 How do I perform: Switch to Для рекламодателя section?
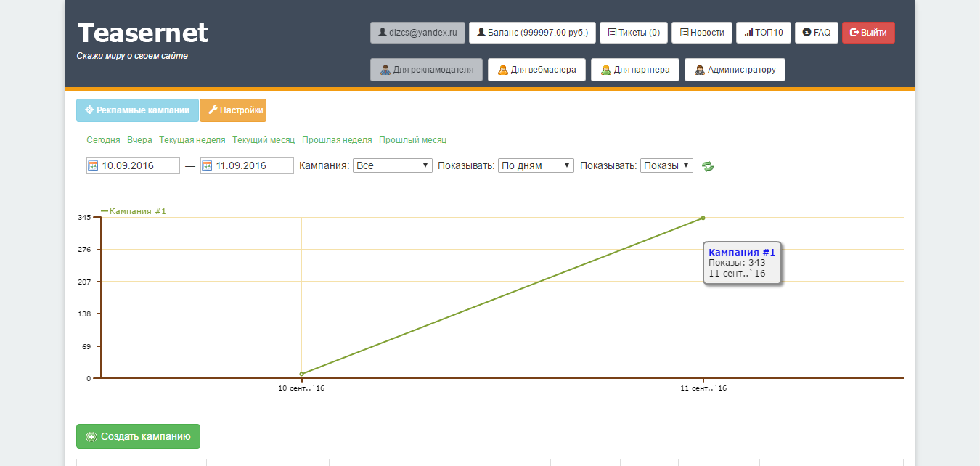pyautogui.click(x=427, y=70)
